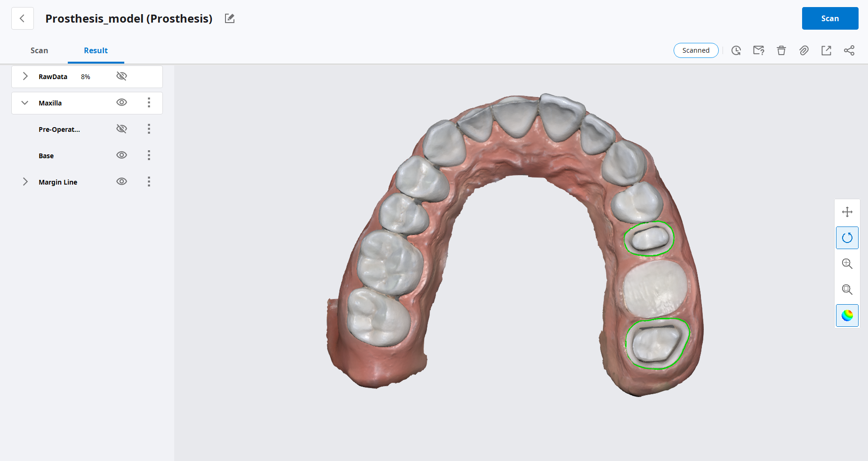
Task: Show the RawData layer
Action: click(x=121, y=76)
